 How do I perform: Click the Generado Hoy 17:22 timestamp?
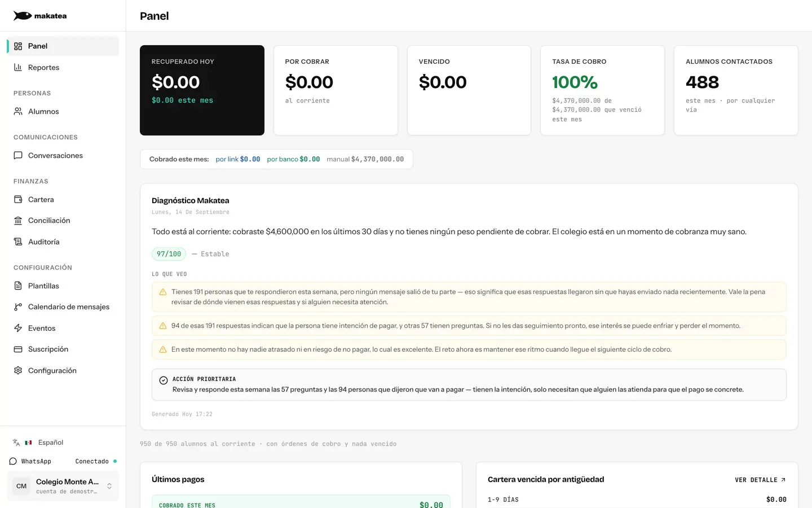(182, 414)
